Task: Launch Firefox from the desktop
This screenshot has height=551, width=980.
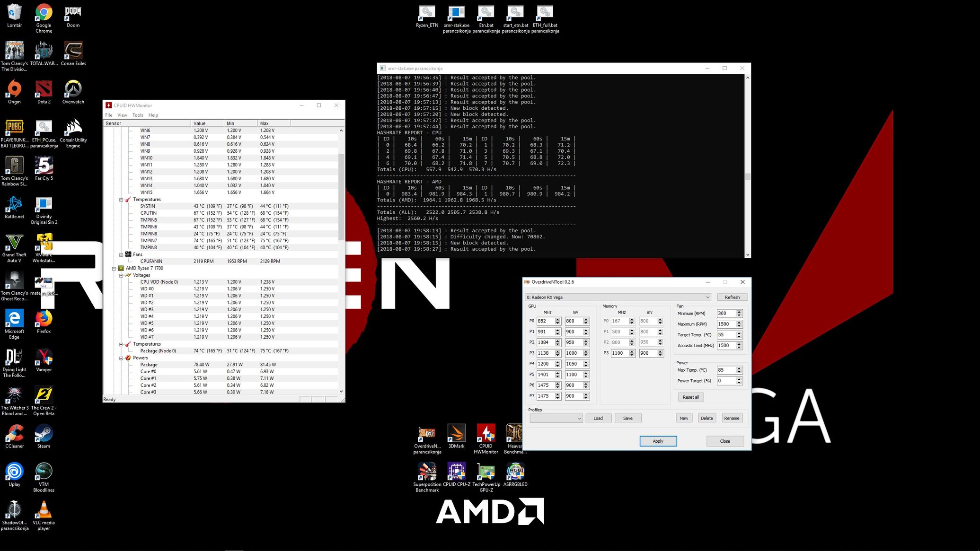Action: (x=44, y=322)
